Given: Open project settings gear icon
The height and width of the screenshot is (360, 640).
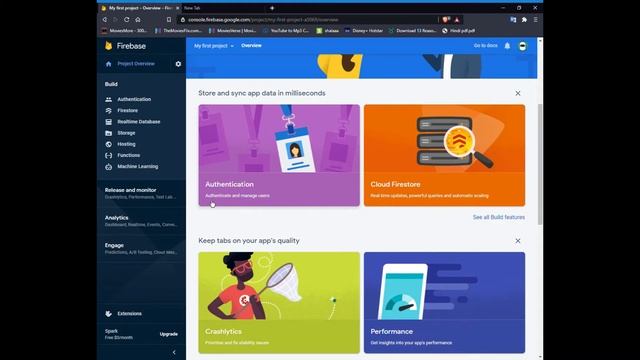Looking at the screenshot, I should 178,64.
